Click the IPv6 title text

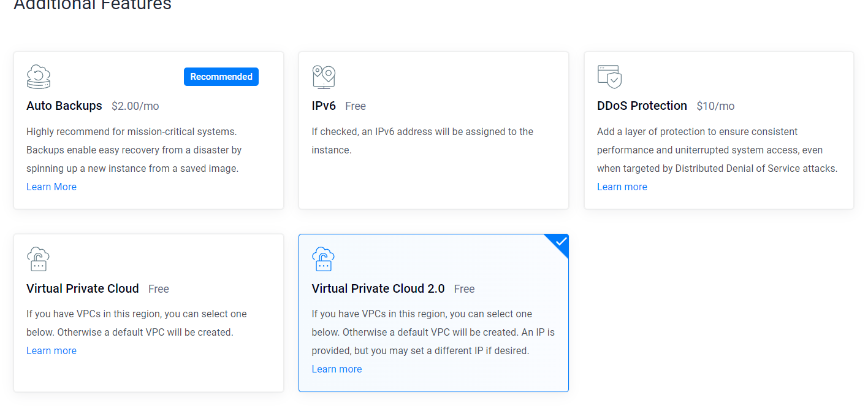324,106
